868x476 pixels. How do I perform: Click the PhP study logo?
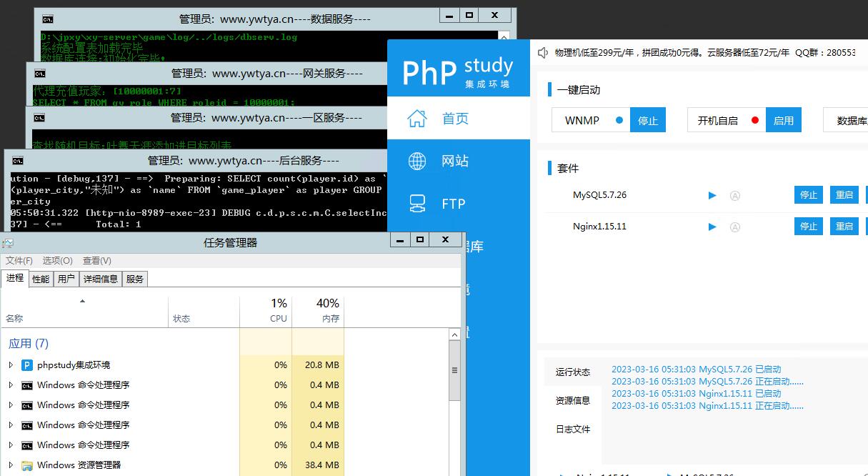click(x=458, y=71)
